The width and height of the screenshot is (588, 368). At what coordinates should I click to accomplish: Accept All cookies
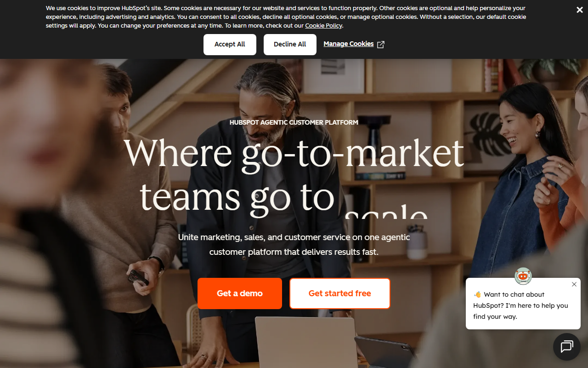tap(230, 45)
